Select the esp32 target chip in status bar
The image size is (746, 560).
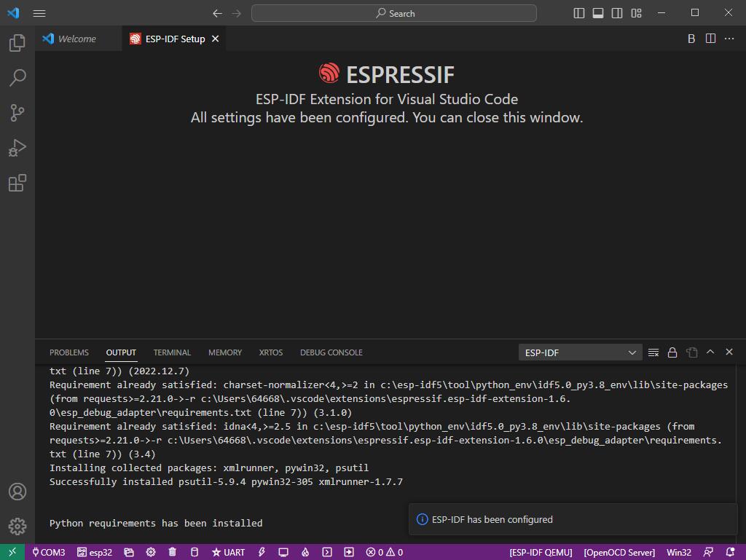[95, 552]
